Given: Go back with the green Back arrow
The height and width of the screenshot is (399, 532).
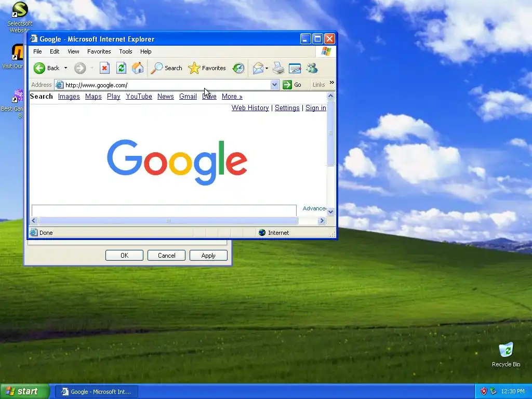Looking at the screenshot, I should [46, 68].
